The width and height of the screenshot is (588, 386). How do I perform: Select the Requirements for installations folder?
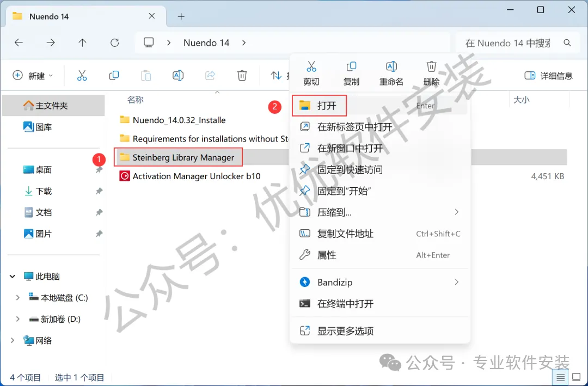tap(204, 139)
